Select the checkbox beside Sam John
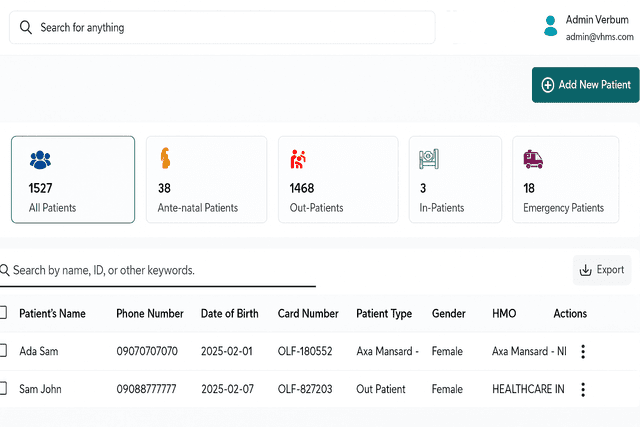This screenshot has width=640, height=427. coord(3,388)
